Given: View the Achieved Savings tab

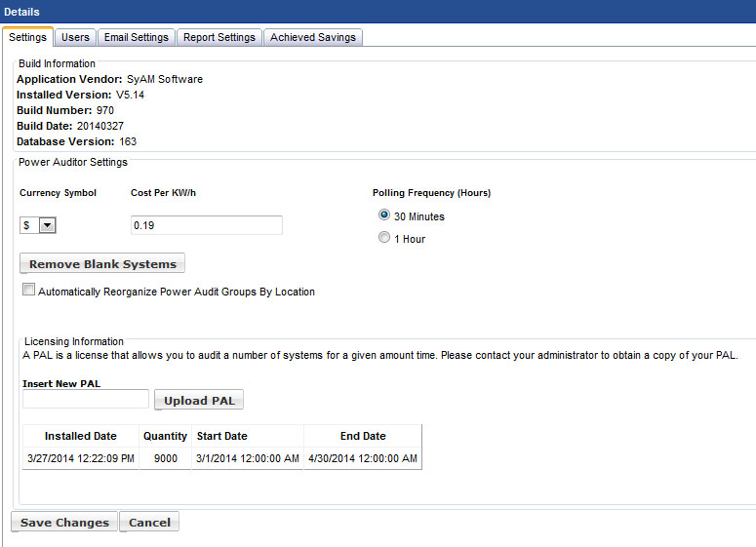Looking at the screenshot, I should pos(313,37).
